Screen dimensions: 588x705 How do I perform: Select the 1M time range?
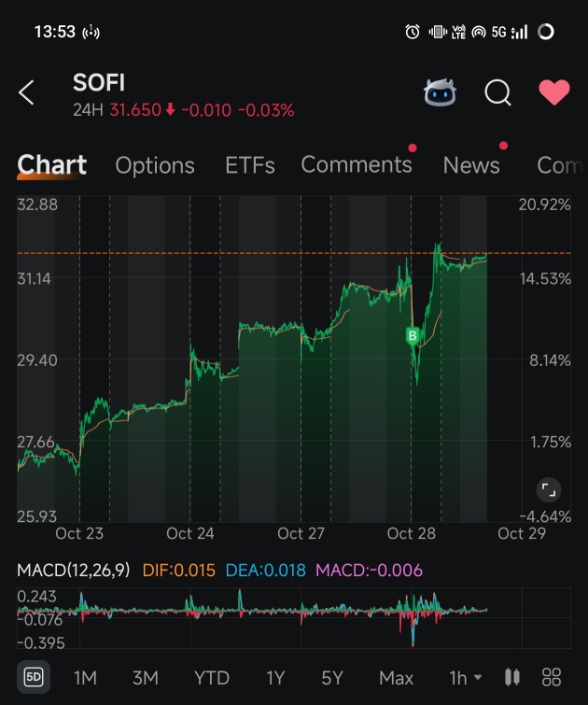[85, 677]
